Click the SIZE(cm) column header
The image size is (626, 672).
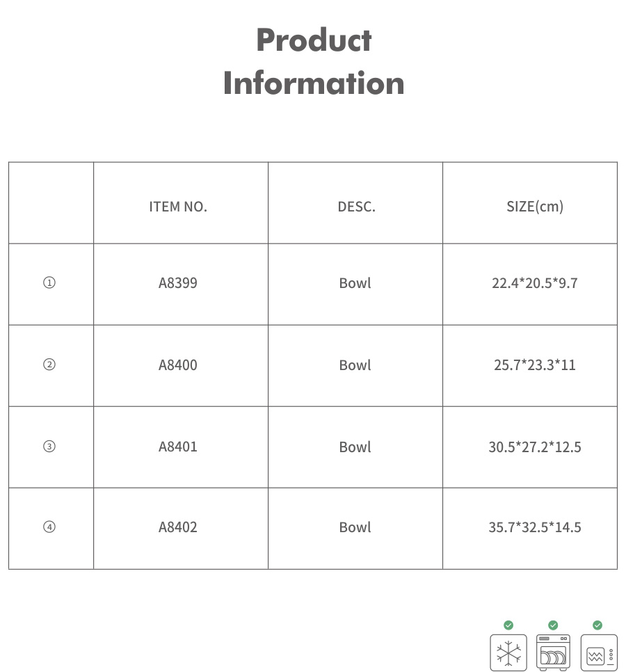coord(535,207)
